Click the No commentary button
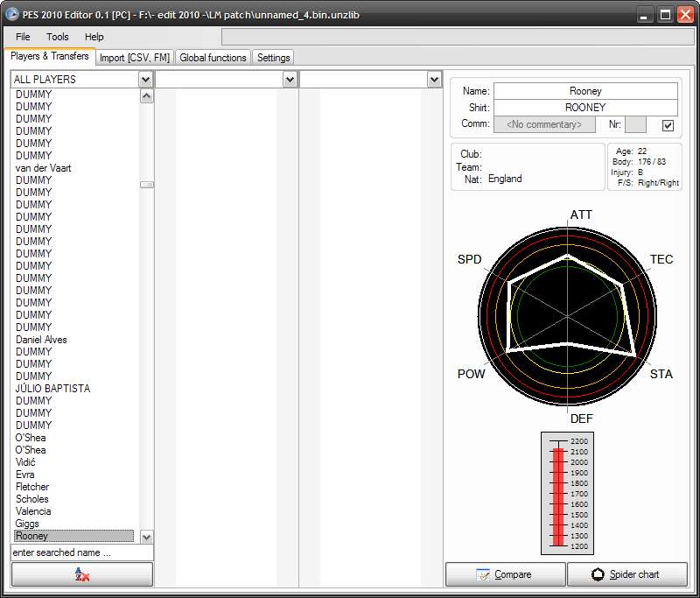 click(543, 124)
